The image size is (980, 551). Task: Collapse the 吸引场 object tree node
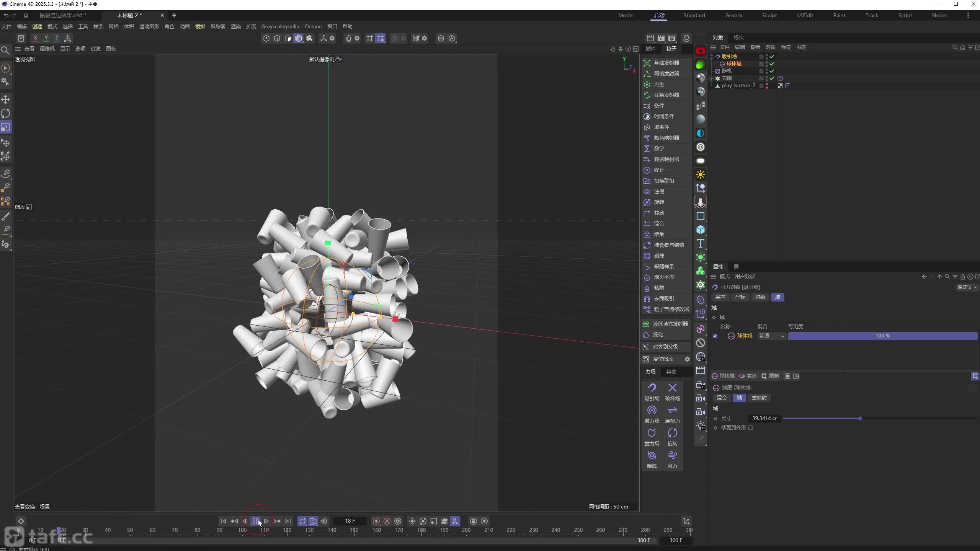point(712,57)
